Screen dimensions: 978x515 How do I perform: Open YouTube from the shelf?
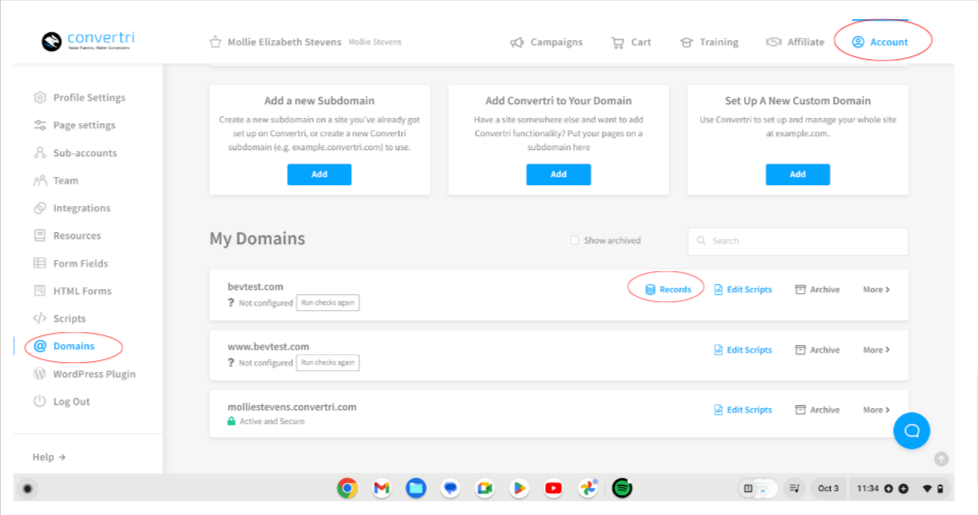click(553, 488)
